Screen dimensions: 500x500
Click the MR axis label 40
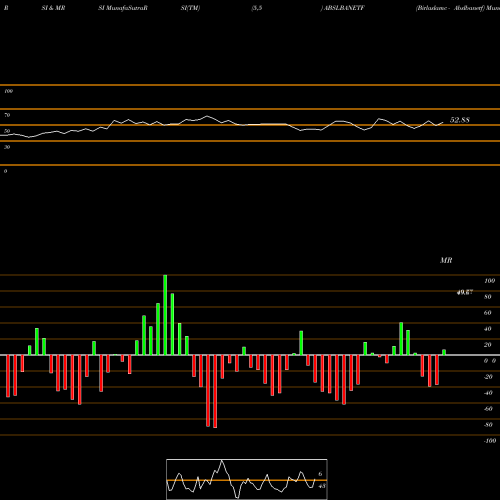click(488, 329)
